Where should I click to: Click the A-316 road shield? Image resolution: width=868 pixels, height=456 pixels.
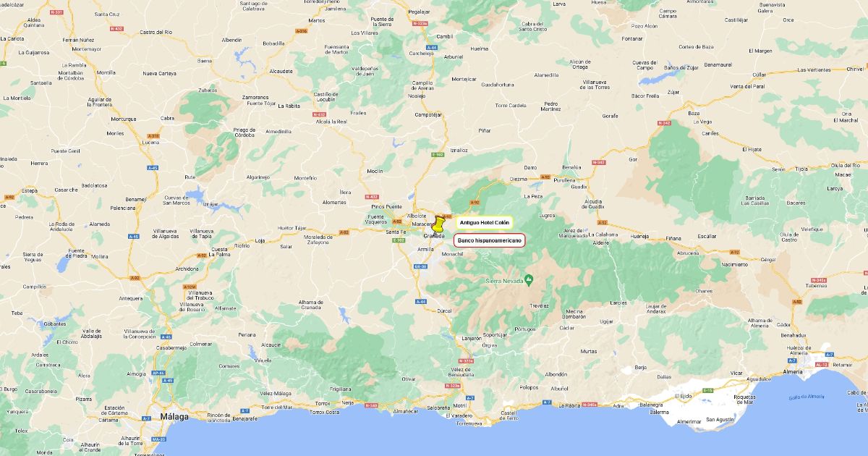click(302, 31)
